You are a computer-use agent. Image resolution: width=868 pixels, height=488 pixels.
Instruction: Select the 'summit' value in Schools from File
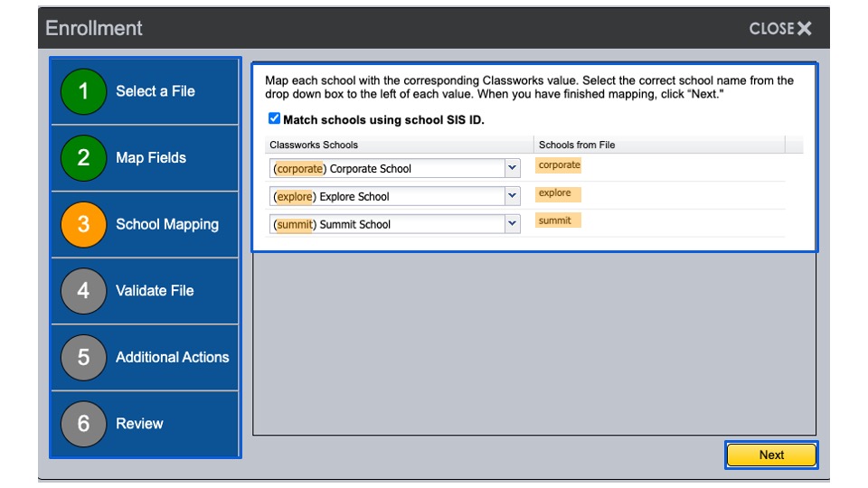click(x=554, y=221)
